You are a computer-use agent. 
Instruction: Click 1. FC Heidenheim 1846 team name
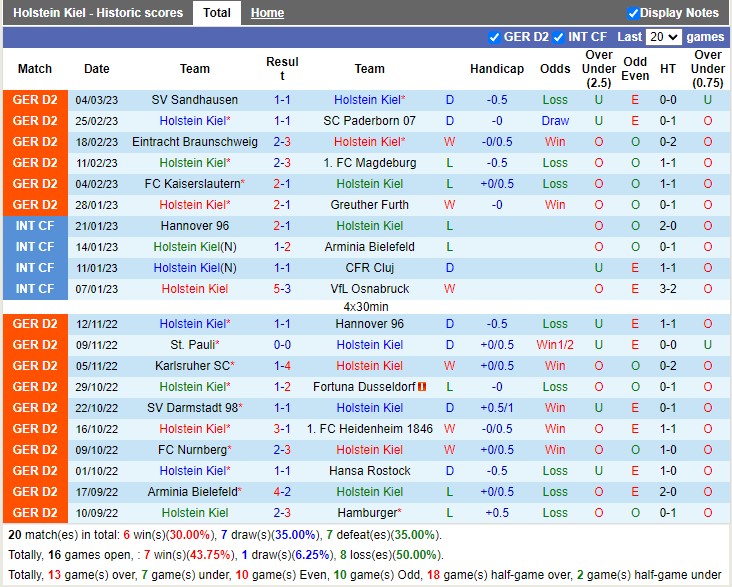coord(369,429)
